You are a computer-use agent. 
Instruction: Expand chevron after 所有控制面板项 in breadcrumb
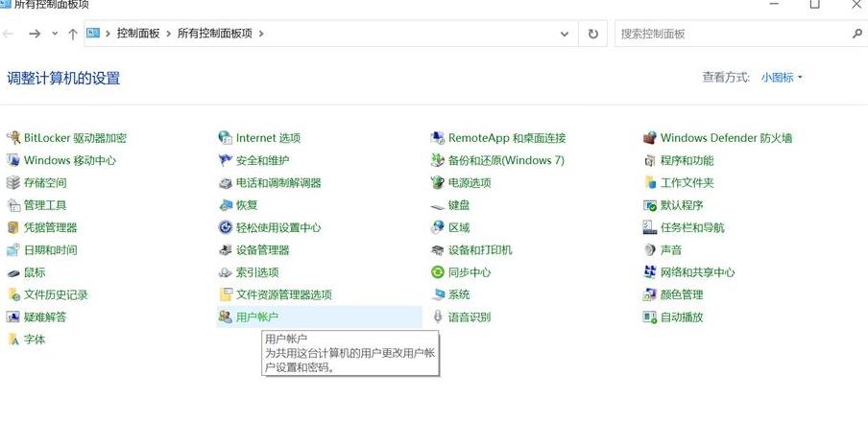pos(261,34)
